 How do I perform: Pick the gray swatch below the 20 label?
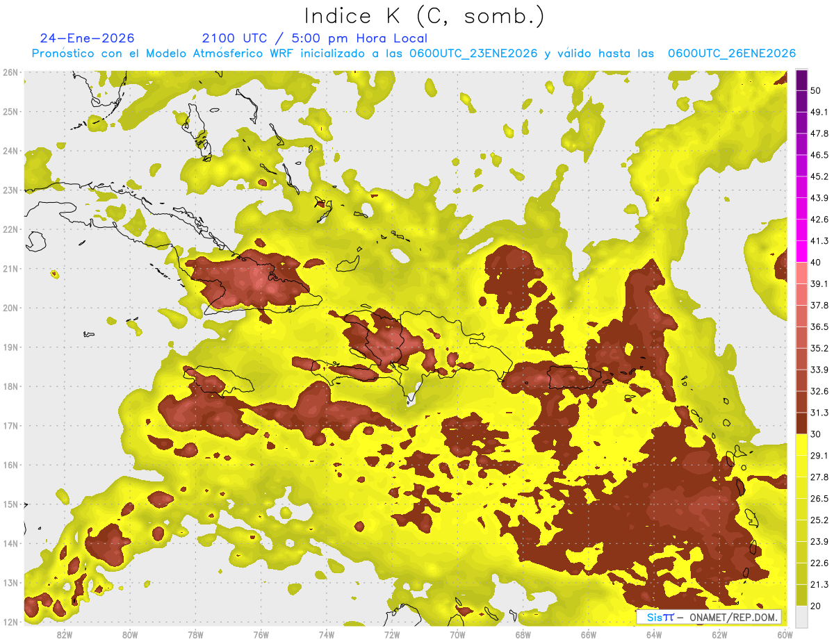point(802,616)
